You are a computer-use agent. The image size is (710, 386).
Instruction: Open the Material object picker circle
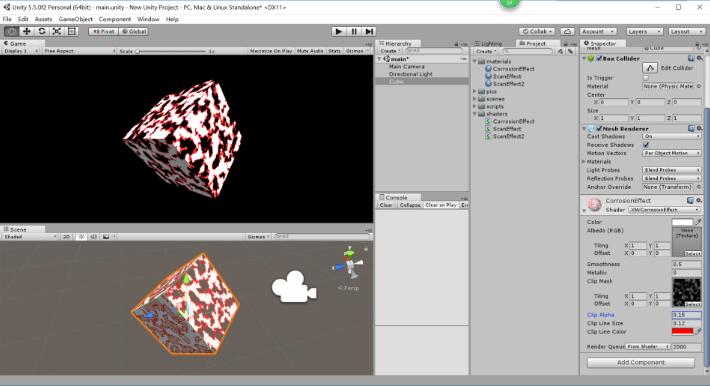click(x=699, y=86)
